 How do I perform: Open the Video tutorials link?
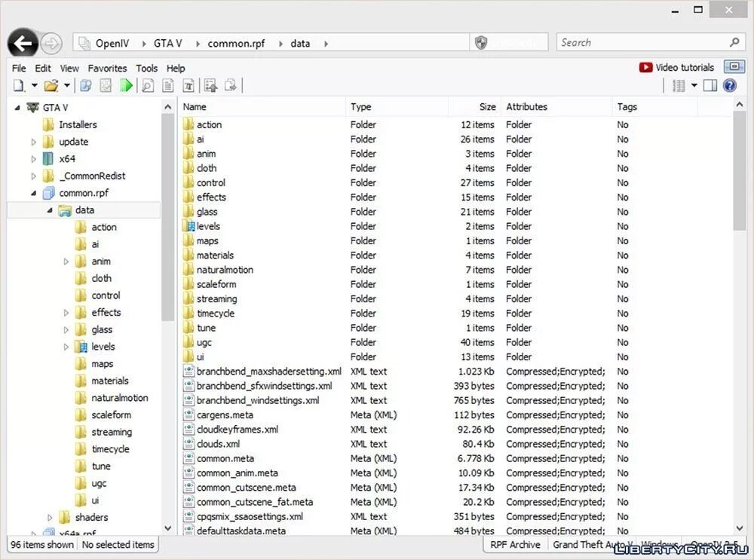pyautogui.click(x=685, y=67)
